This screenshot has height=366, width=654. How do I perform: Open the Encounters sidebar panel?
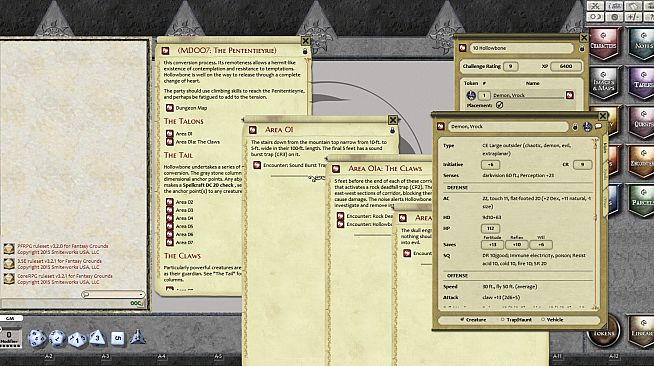(x=643, y=161)
